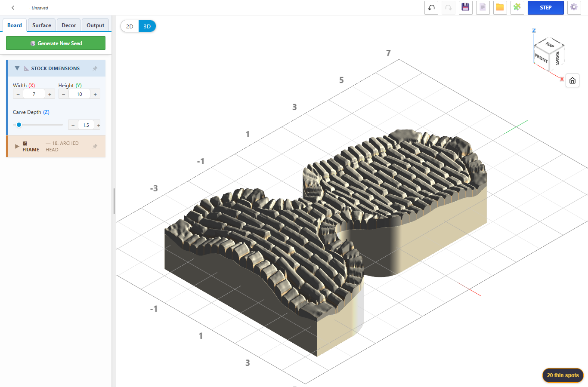Click the TOP face of the view cube
Screen dimensions: 588x387
pos(550,44)
